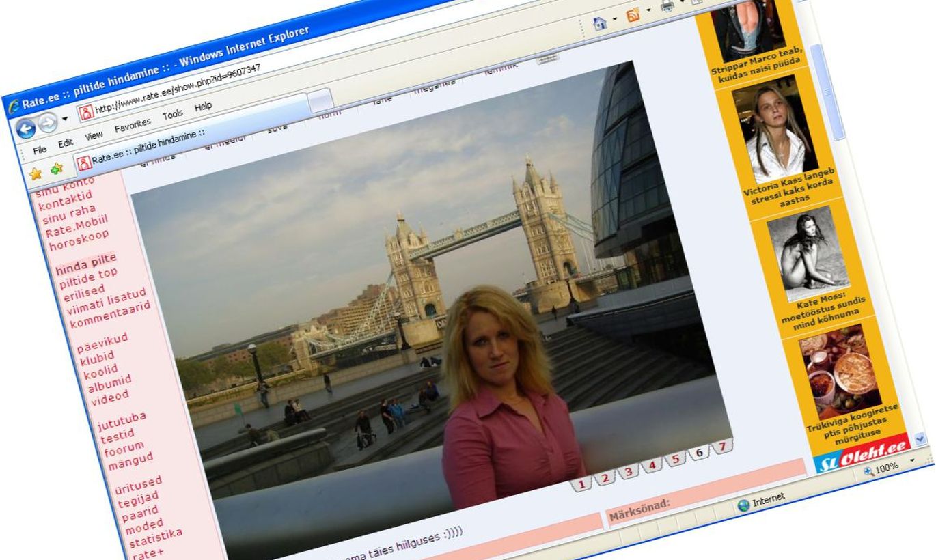Expand the Home button dropdown arrow
This screenshot has height=560, width=936.
point(614,20)
